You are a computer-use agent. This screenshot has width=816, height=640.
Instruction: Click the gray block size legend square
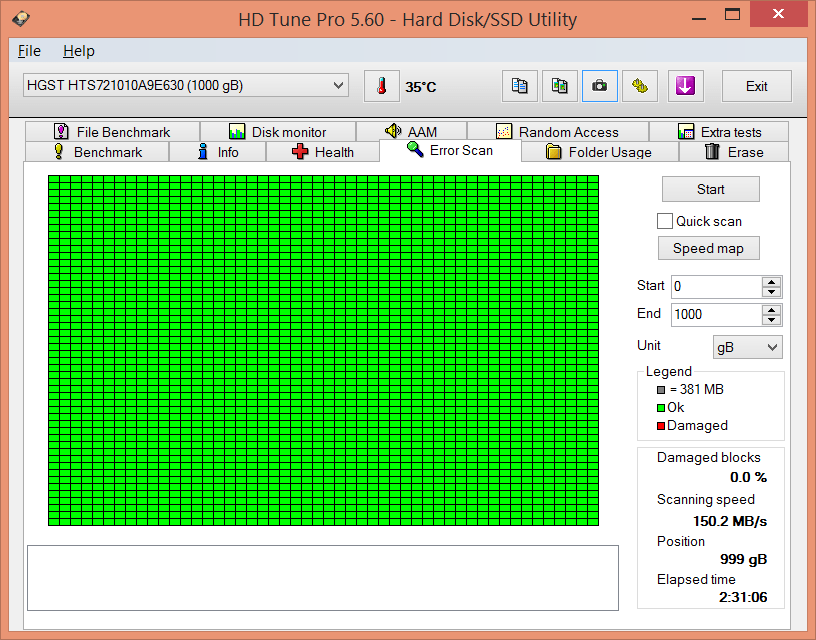[661, 390]
